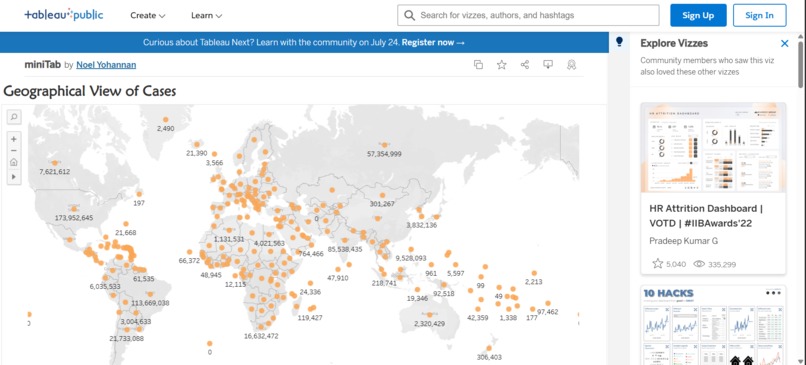Viewport: 806px width, 365px height.
Task: Select the map point labeled 2,490
Action: click(x=166, y=120)
